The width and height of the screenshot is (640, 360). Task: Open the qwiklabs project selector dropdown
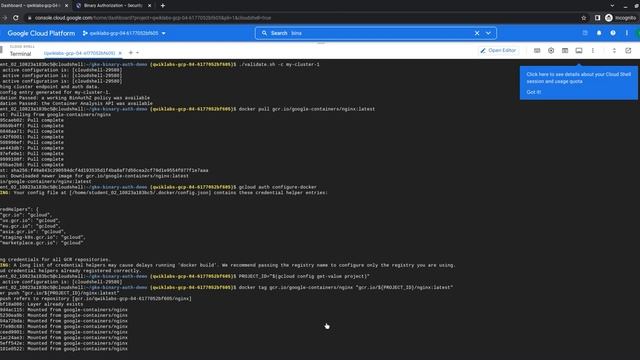(124, 33)
